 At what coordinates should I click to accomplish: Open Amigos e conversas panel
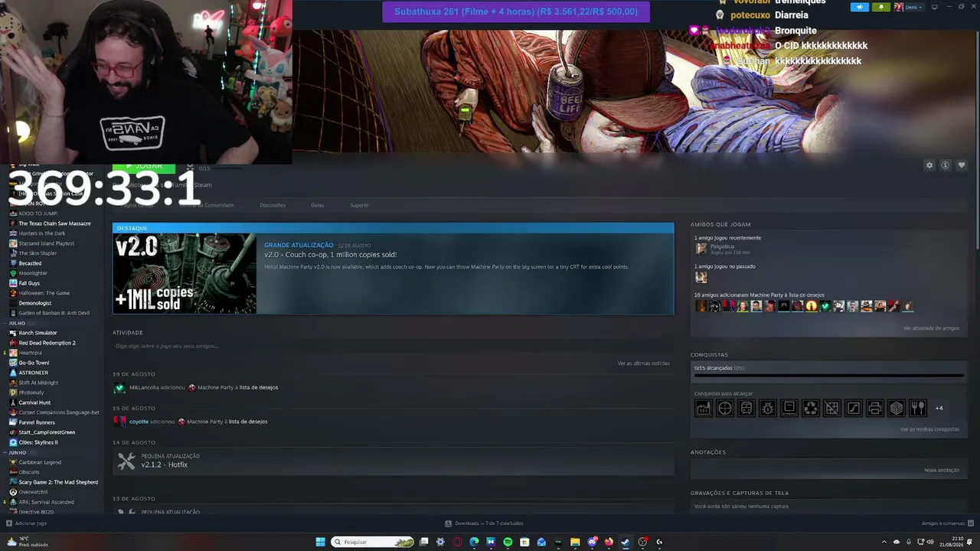(x=948, y=523)
